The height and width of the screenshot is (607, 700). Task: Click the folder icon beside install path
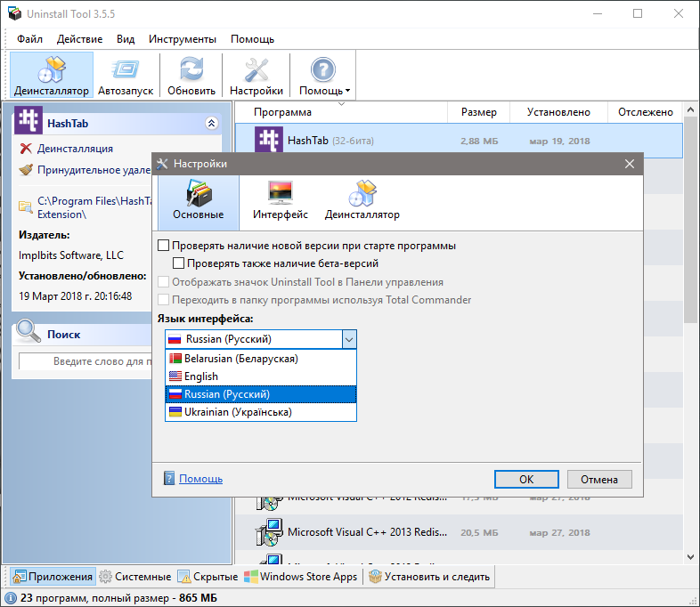(26, 207)
